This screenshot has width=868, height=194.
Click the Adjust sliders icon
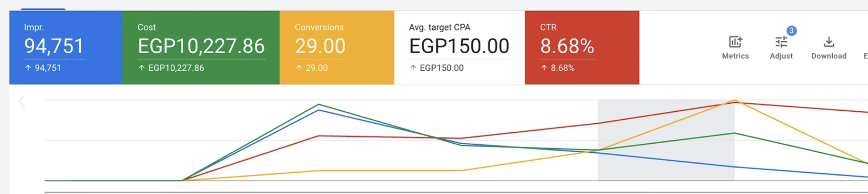(781, 42)
